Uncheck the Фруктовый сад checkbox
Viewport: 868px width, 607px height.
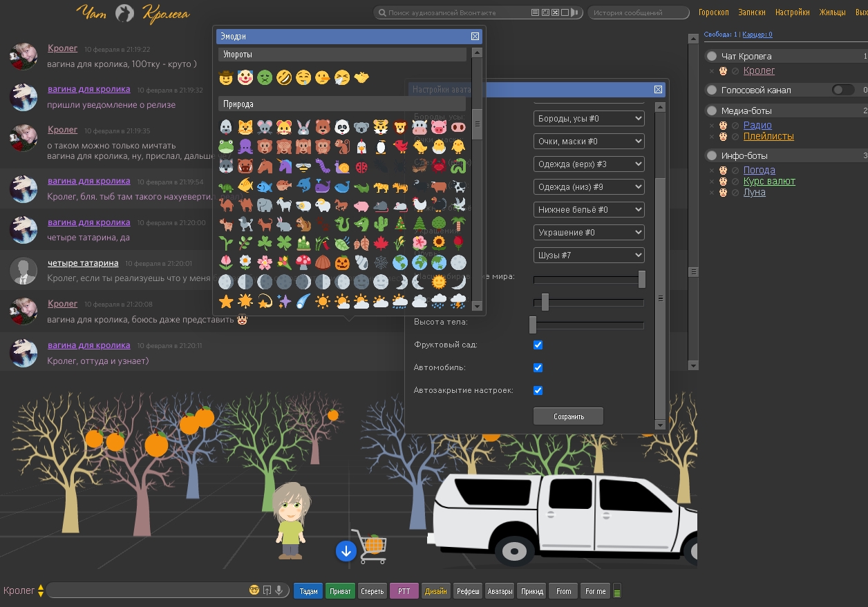[538, 345]
